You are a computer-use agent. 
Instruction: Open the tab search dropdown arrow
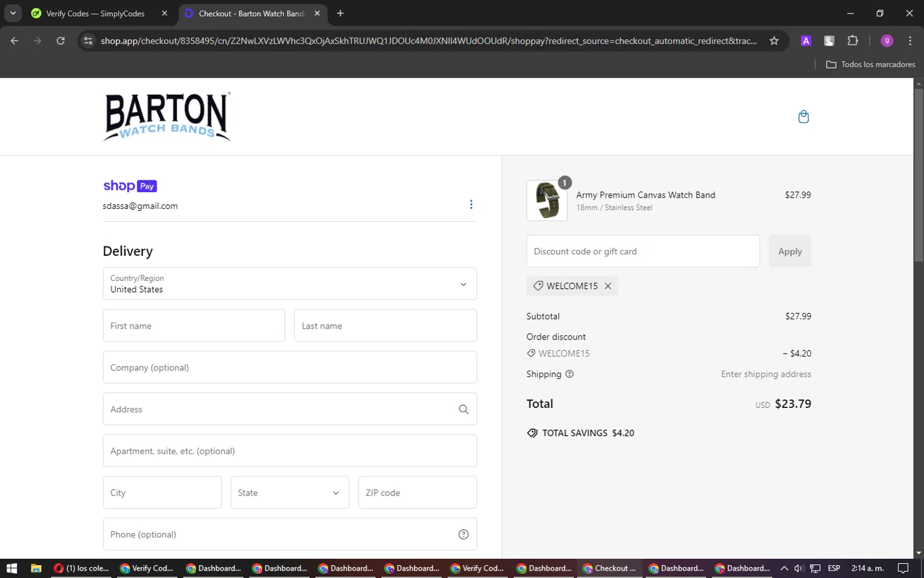13,13
